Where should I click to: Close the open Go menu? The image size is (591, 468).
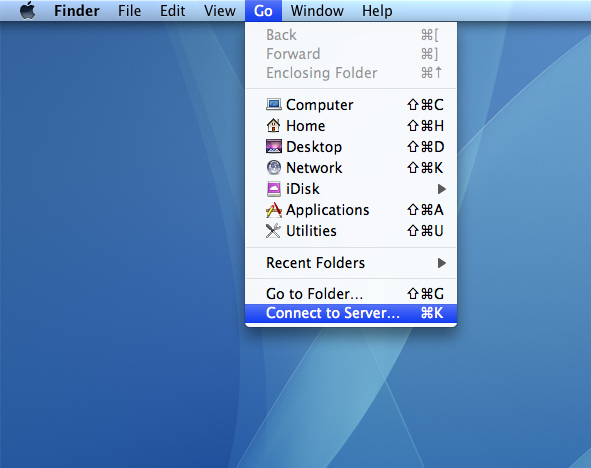tap(263, 11)
